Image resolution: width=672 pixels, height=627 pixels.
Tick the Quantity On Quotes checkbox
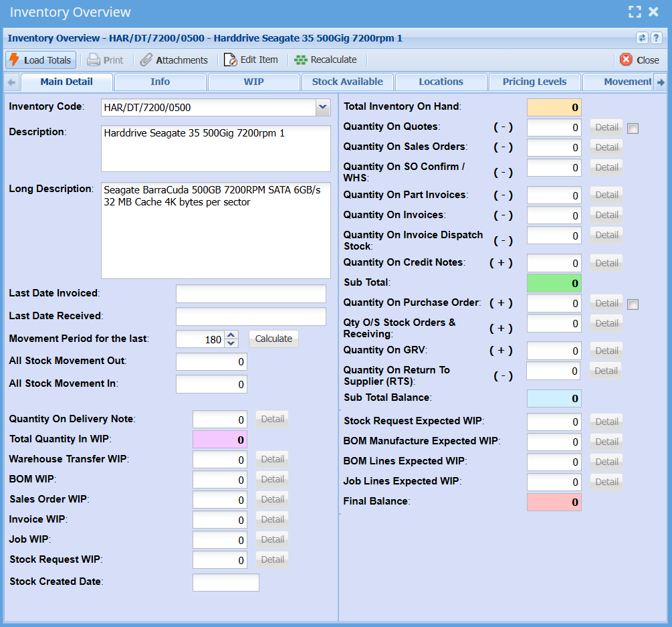coord(633,128)
